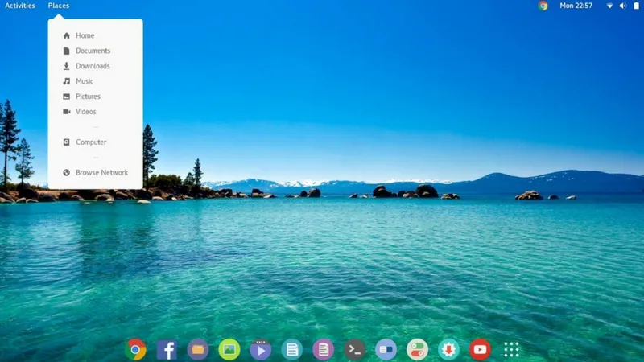Open the image viewer dock icon
This screenshot has width=644, height=362.
coord(229,349)
